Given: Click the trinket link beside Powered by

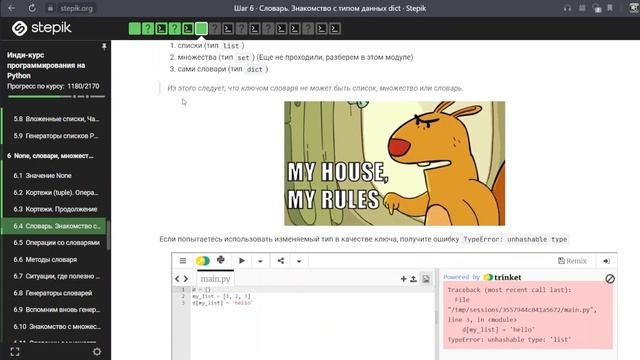Looking at the screenshot, I should coord(503,277).
